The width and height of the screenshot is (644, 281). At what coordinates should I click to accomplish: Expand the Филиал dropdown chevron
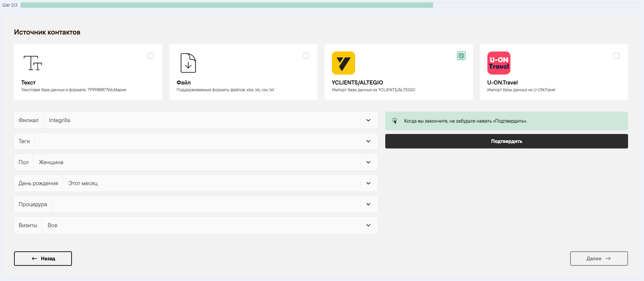coord(368,120)
